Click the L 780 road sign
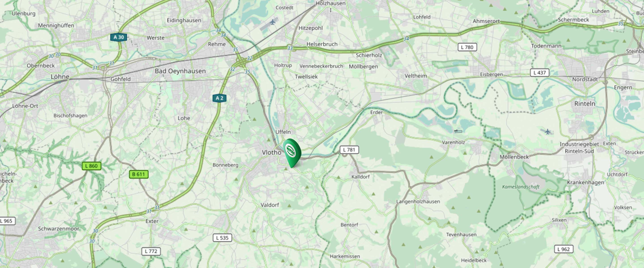 pyautogui.click(x=467, y=47)
